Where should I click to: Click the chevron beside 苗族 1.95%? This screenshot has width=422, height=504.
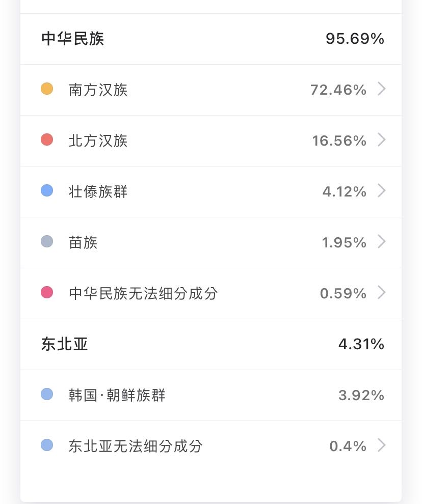381,242
